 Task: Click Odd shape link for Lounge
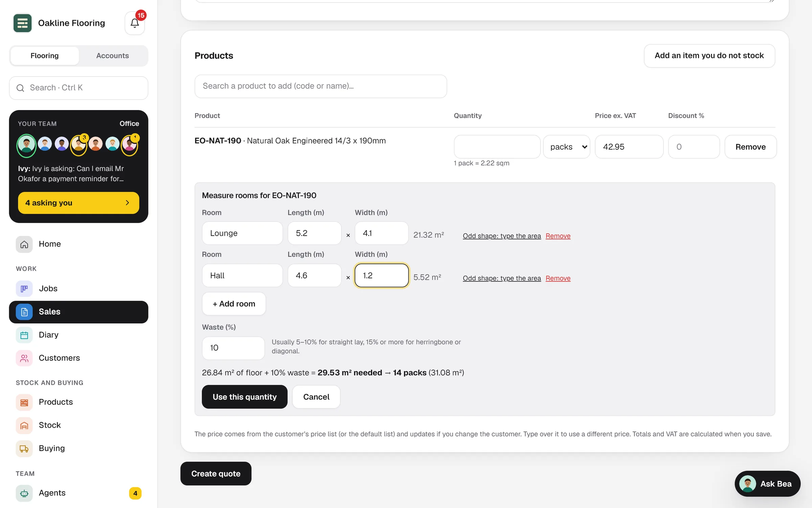(502, 236)
